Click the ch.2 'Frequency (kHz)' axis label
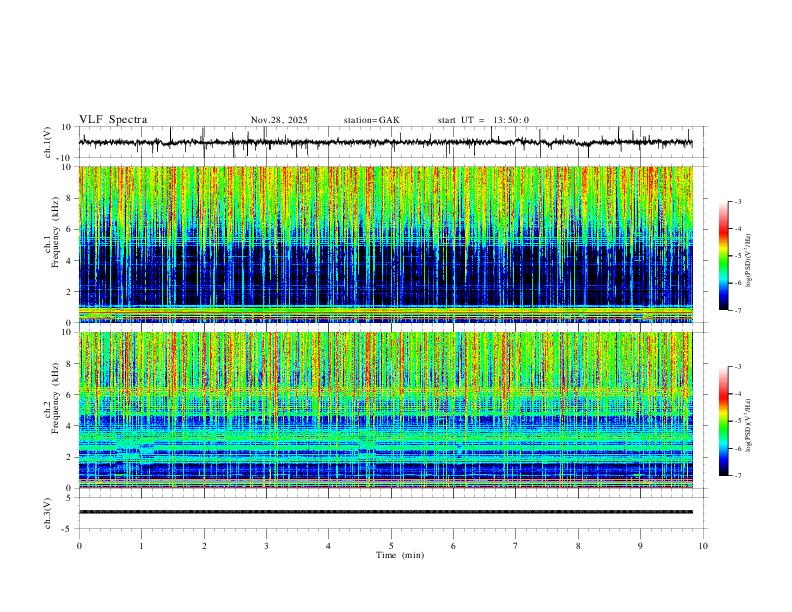 click(x=55, y=398)
